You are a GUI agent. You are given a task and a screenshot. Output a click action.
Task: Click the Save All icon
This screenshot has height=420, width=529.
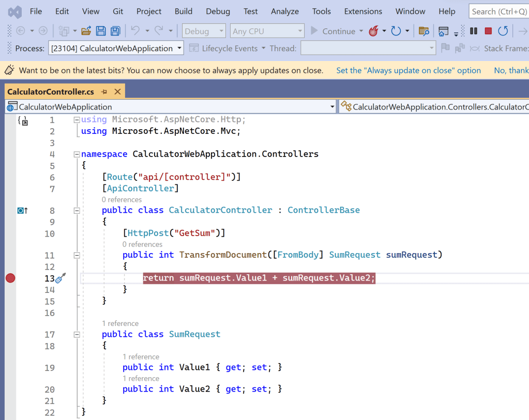(x=115, y=31)
